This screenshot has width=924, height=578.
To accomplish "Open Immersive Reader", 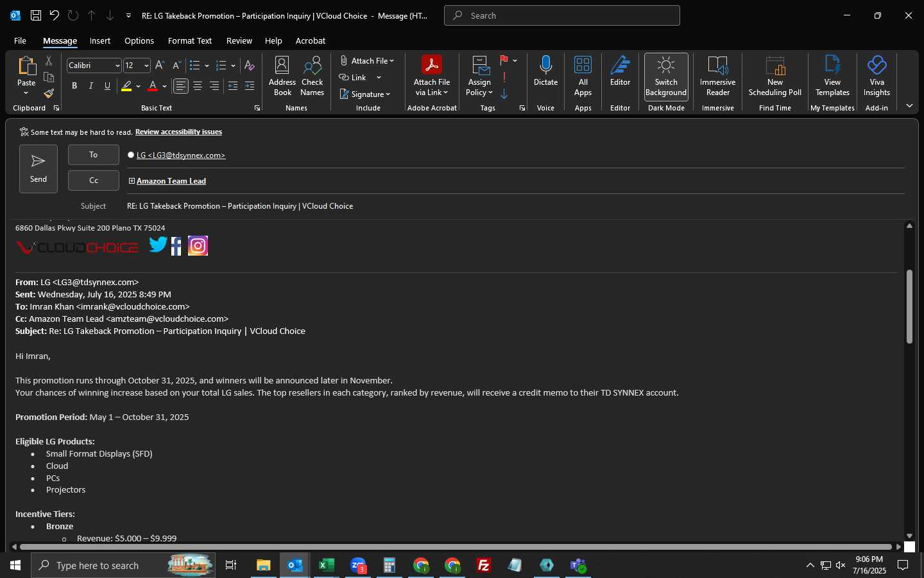I will point(718,76).
